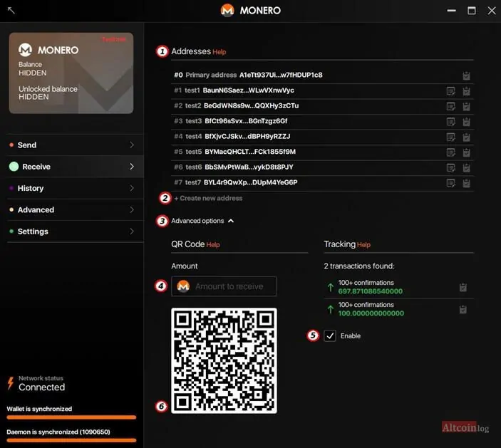Screen dimensions: 501x448
Task: Edit the label of address test7
Action: click(x=451, y=183)
